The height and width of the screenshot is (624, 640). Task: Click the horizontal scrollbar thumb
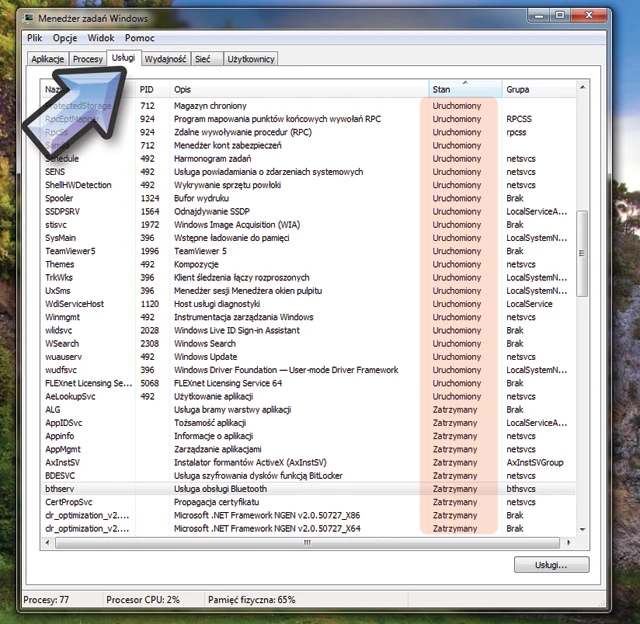[x=307, y=543]
